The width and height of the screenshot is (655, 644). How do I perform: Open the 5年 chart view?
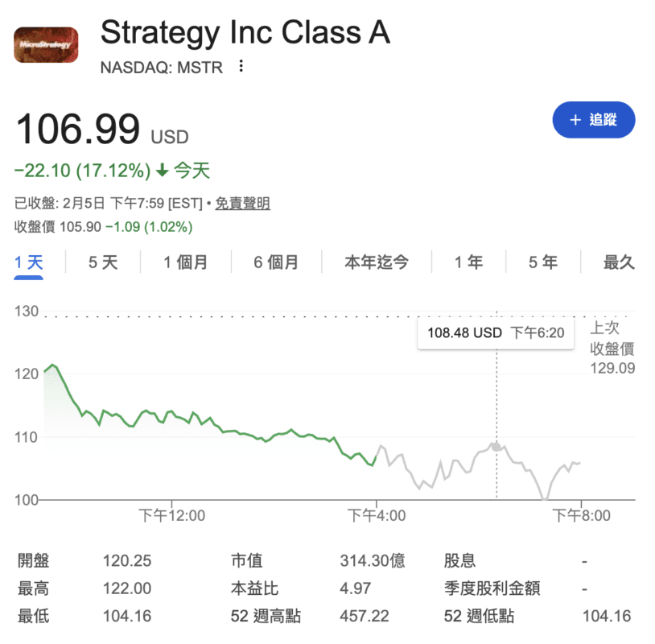[x=542, y=262]
